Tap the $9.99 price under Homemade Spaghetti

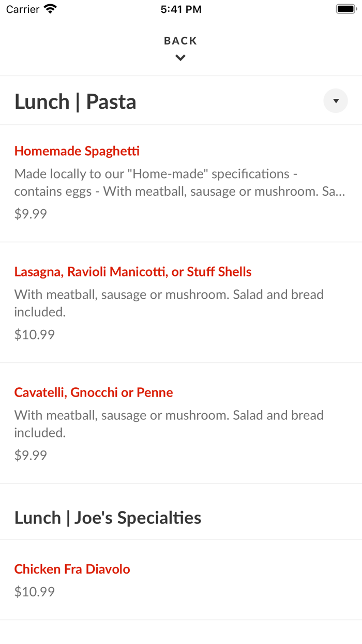[x=30, y=213]
